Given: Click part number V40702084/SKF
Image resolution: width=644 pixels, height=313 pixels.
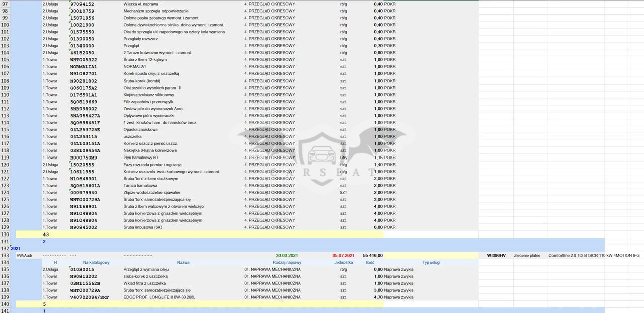Looking at the screenshot, I should 91,297.
